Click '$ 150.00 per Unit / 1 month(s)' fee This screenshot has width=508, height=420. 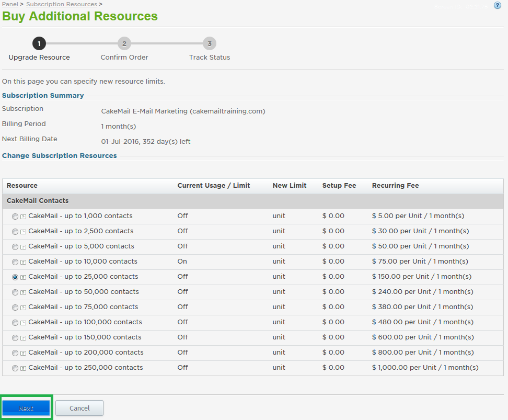click(421, 277)
